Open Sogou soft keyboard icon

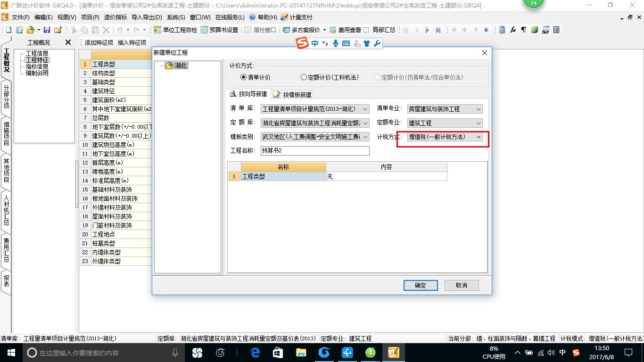click(346, 43)
